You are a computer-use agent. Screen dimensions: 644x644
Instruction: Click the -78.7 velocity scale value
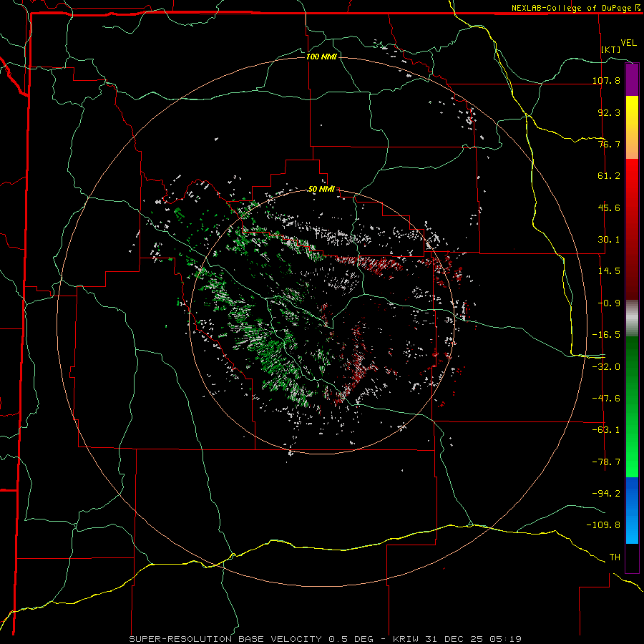(606, 462)
